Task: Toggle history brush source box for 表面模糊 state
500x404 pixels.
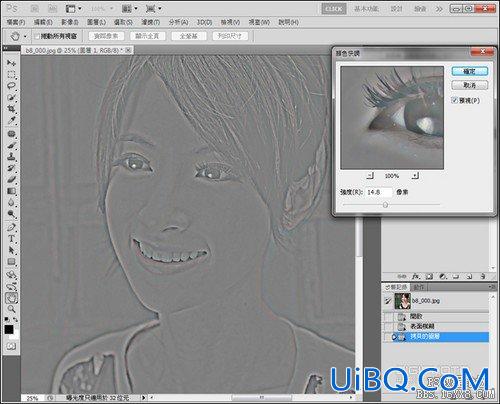Action: [388, 326]
